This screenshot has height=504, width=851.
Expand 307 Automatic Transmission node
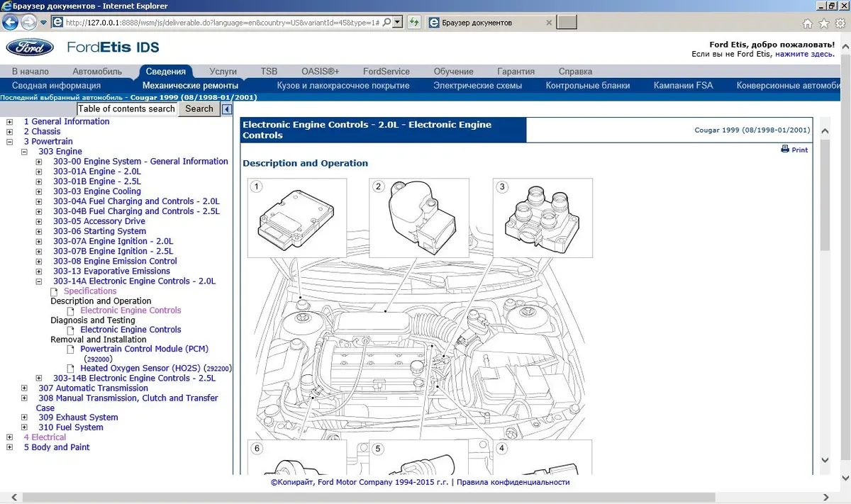coord(24,388)
